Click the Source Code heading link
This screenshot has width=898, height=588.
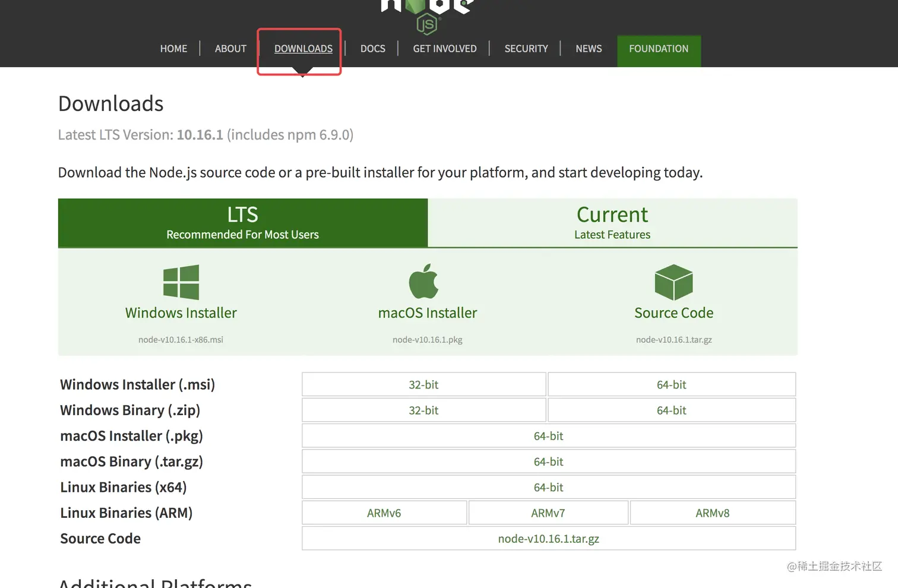[x=673, y=313]
